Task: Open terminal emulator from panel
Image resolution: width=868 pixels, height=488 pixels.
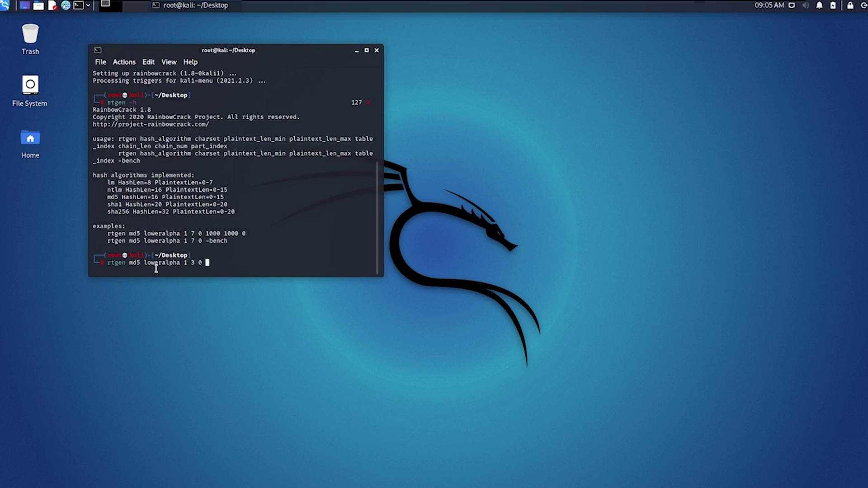Action: pyautogui.click(x=79, y=5)
